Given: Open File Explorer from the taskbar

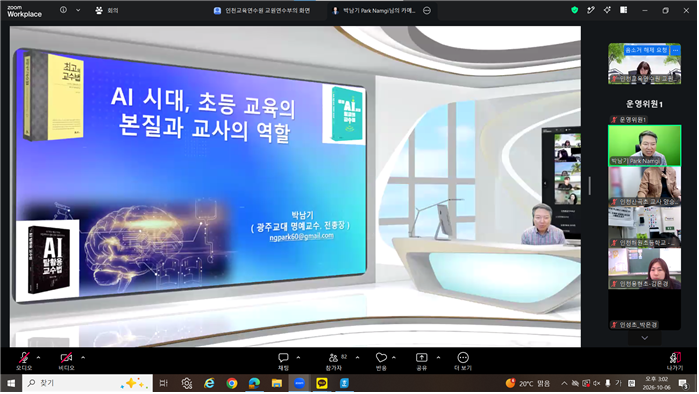Looking at the screenshot, I should point(277,383).
